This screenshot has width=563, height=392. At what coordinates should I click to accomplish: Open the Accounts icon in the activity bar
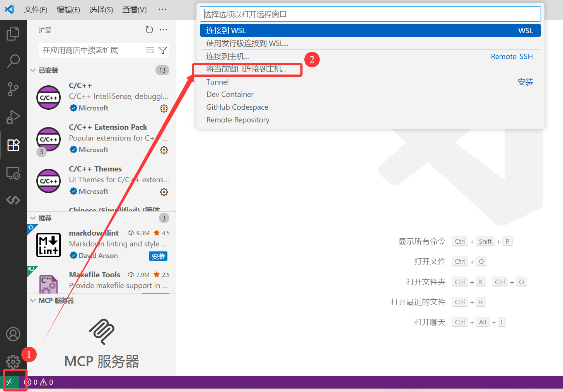[13, 334]
